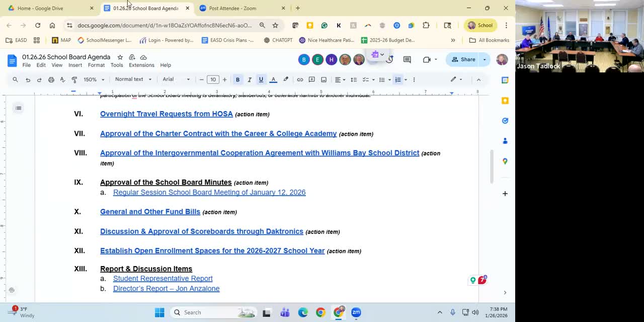This screenshot has width=644, height=322.
Task: Click the Undo arrow icon
Action: pyautogui.click(x=28, y=79)
